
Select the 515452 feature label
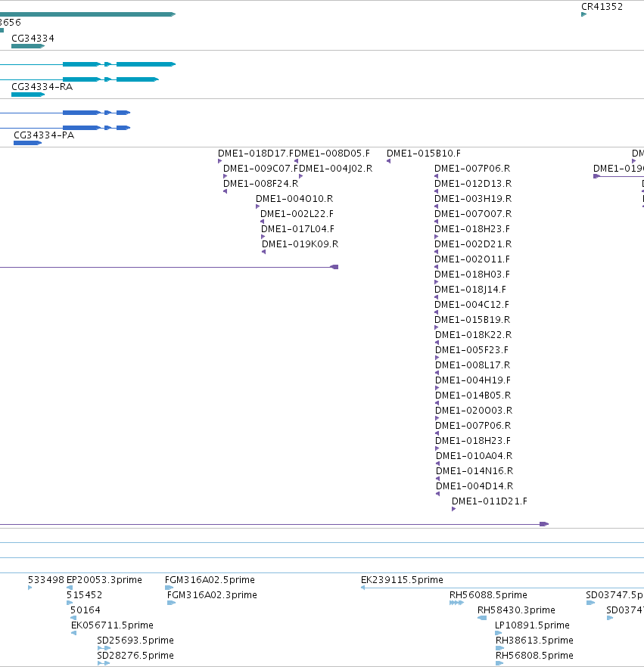(x=84, y=595)
